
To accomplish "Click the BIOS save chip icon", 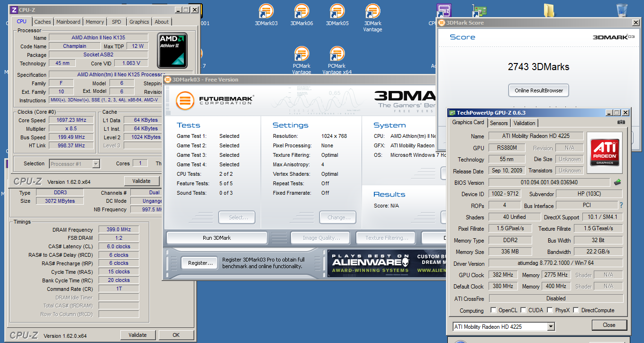I will pyautogui.click(x=617, y=182).
